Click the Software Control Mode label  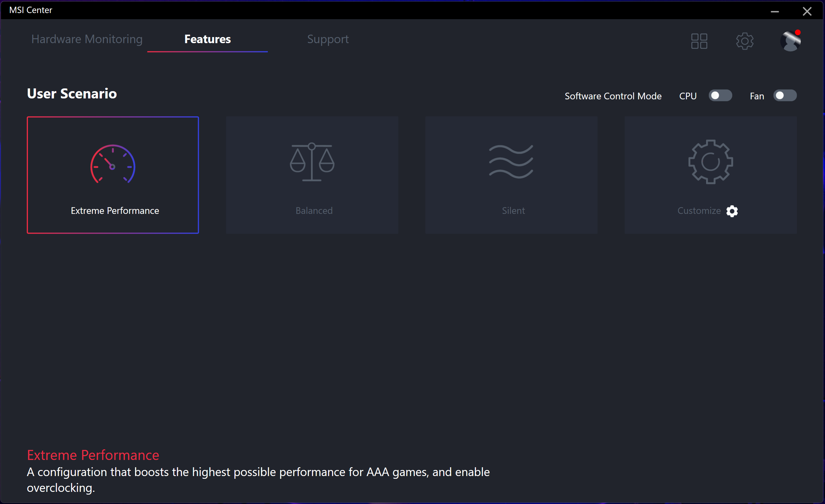613,96
